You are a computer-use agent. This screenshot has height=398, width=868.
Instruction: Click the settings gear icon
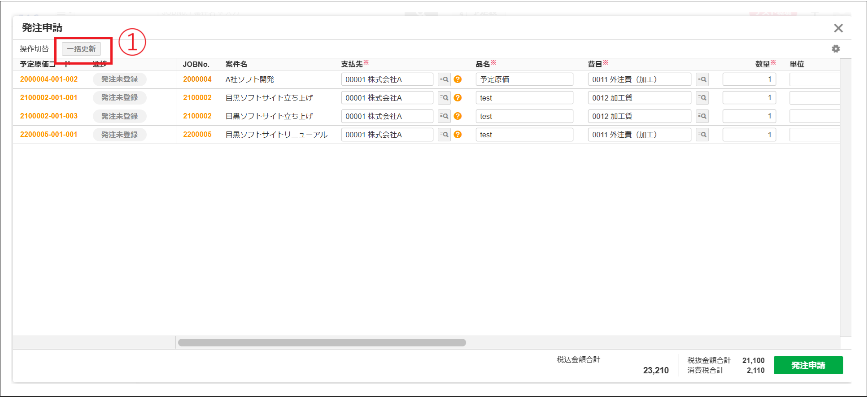[x=835, y=49]
